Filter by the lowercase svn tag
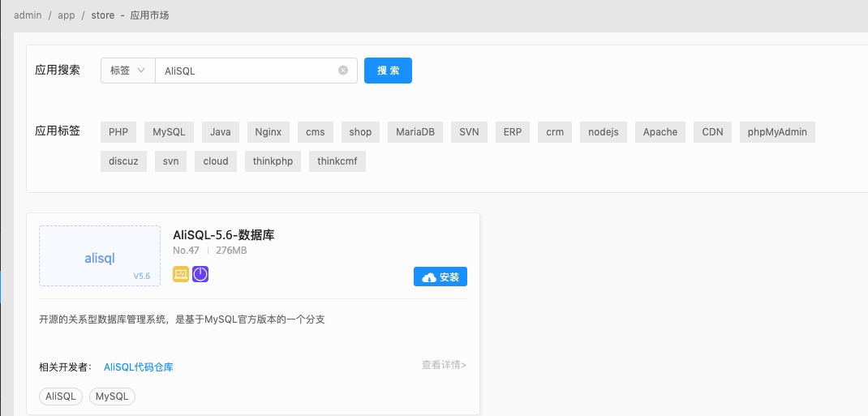The width and height of the screenshot is (868, 416). click(170, 161)
